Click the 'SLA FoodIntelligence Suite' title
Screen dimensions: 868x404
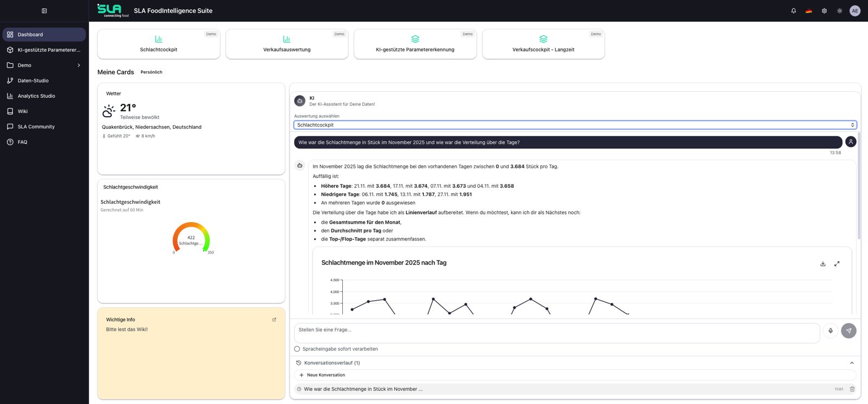[x=173, y=11]
